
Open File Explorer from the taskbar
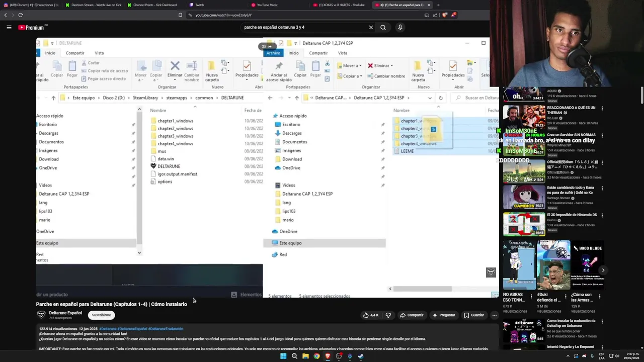point(305,356)
